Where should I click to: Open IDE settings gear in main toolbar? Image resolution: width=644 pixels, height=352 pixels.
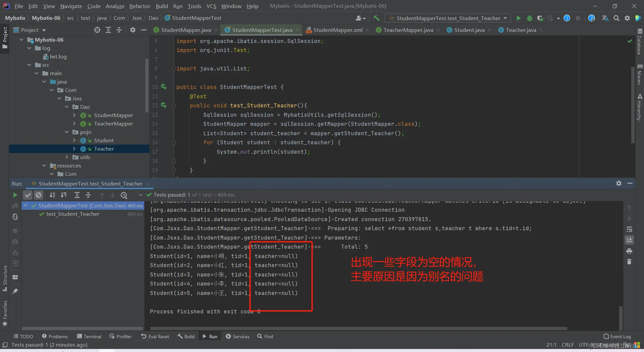[627, 18]
